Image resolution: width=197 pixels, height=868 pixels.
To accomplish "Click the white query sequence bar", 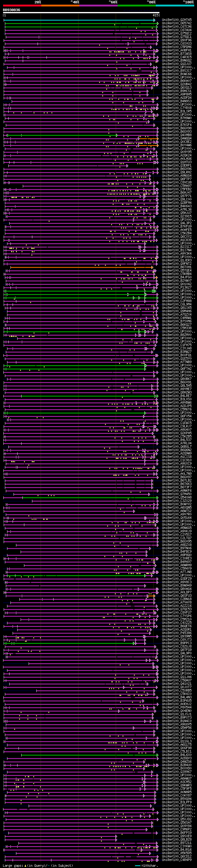I will 81,13.
